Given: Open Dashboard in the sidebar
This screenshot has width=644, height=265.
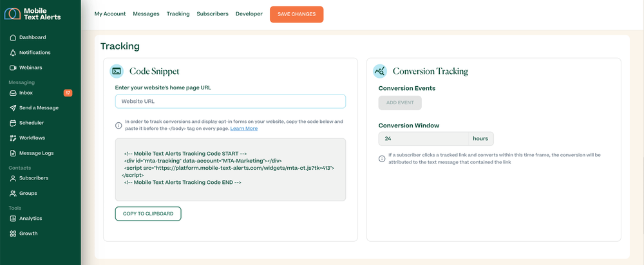Looking at the screenshot, I should point(32,37).
